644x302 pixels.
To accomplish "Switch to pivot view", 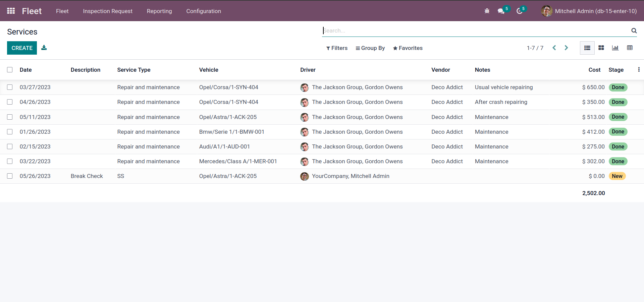I will 630,48.
